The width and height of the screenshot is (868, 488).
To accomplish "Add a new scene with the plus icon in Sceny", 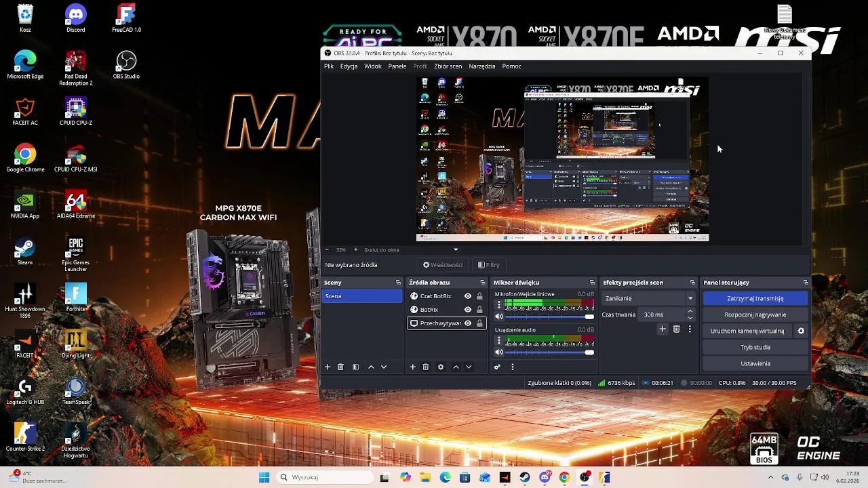I will [328, 367].
